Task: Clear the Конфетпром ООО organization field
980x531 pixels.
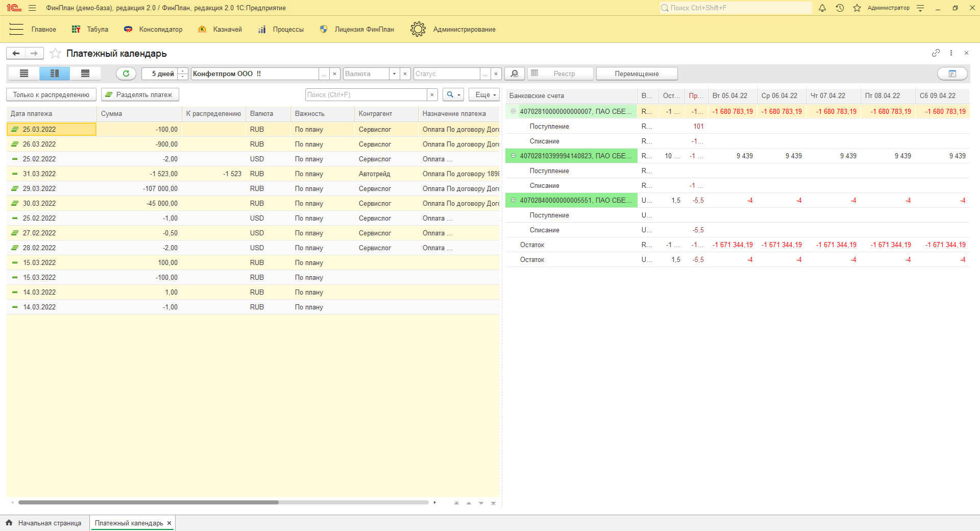Action: point(335,74)
